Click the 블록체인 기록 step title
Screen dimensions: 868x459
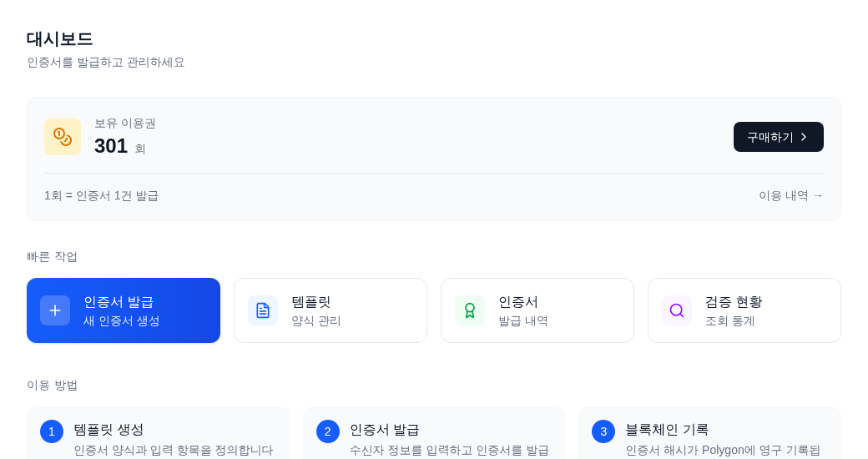pyautogui.click(x=666, y=429)
